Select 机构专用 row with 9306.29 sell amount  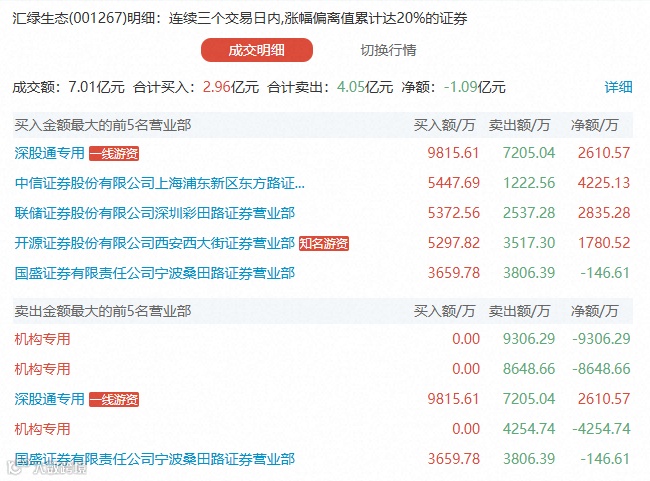pos(323,339)
